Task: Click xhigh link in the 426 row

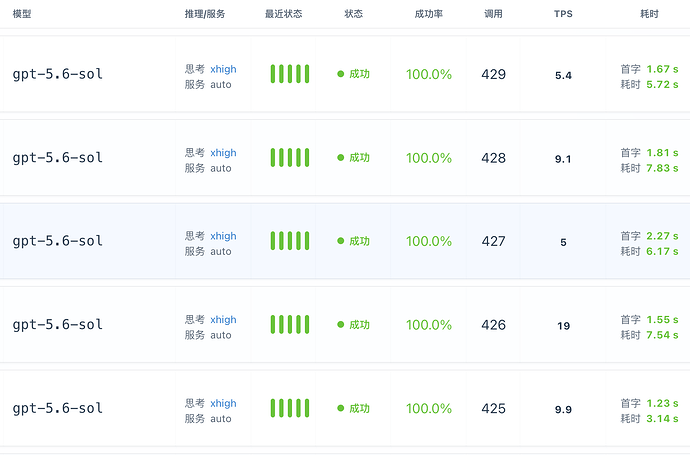Action: point(223,319)
